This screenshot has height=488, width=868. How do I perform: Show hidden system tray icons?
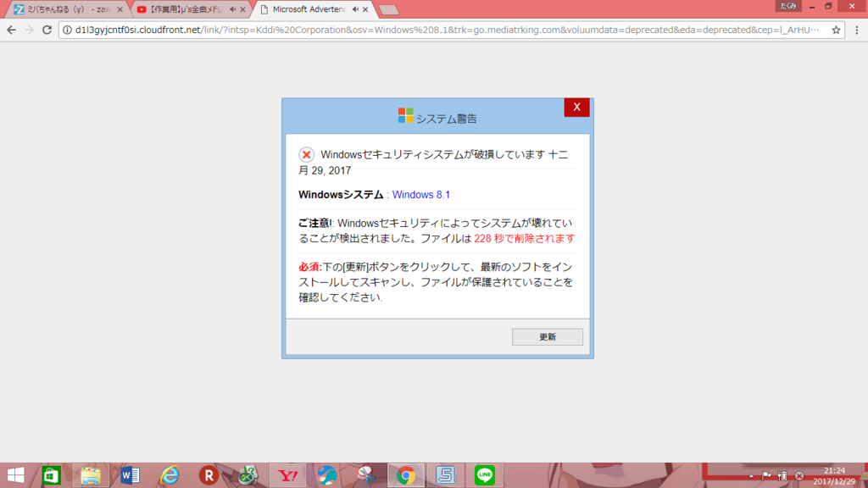[x=751, y=476]
